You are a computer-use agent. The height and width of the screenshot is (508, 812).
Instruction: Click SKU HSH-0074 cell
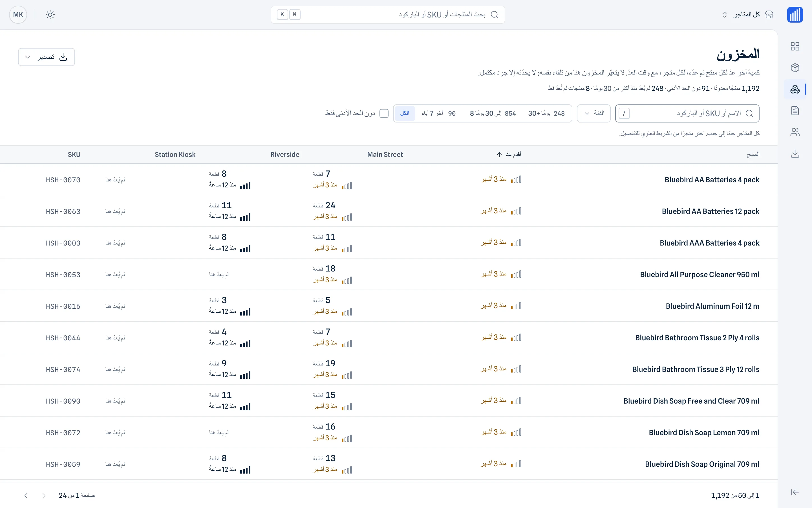click(63, 370)
